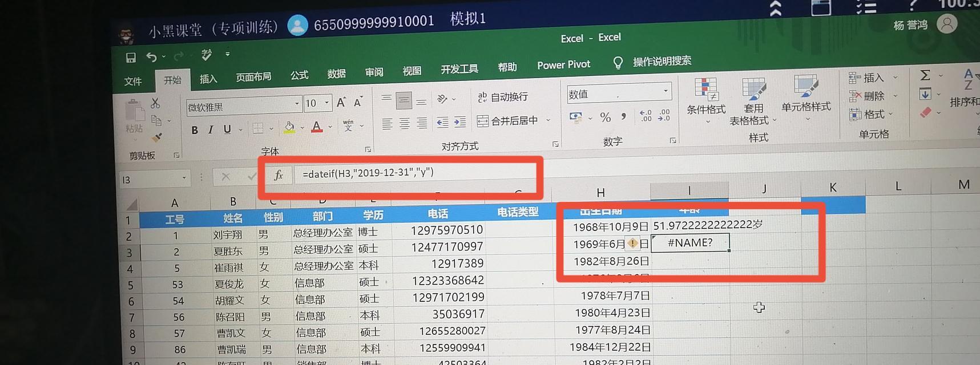Click the Fill down arrow icon
Image resolution: width=980 pixels, height=365 pixels.
click(x=925, y=94)
